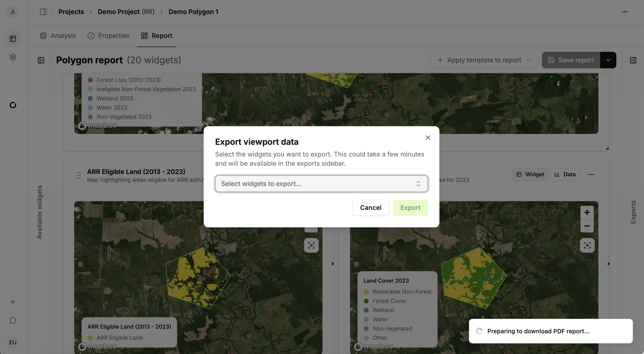The width and height of the screenshot is (644, 354).
Task: Expand the Save report arrow menu
Action: coord(608,60)
